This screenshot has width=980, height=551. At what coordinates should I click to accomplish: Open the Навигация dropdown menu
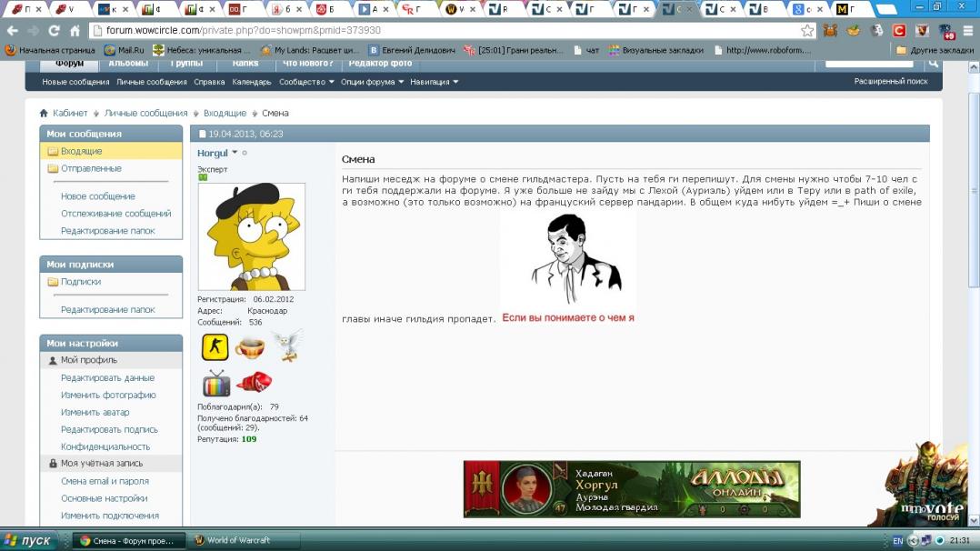[x=434, y=82]
